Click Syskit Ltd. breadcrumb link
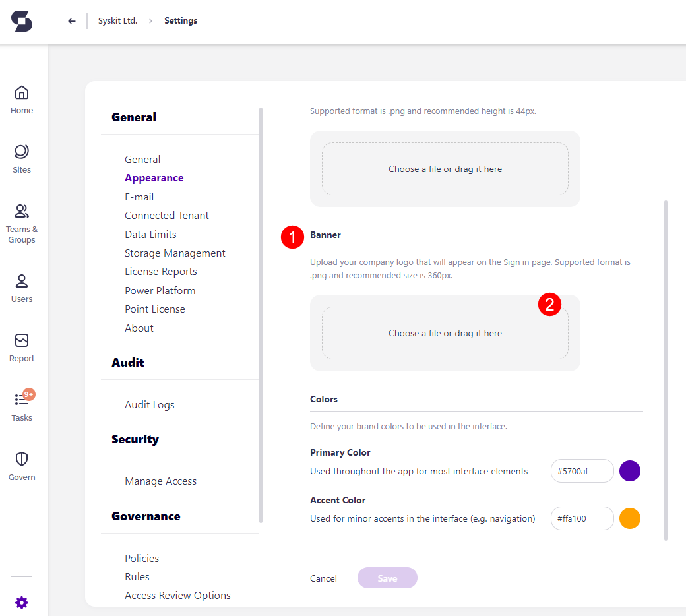Viewport: 686px width, 616px height. point(117,21)
